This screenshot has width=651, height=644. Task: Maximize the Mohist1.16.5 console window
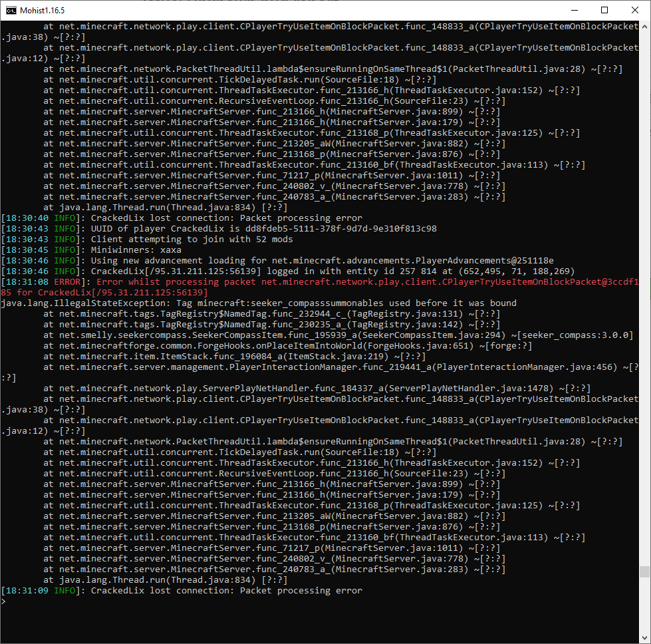604,11
